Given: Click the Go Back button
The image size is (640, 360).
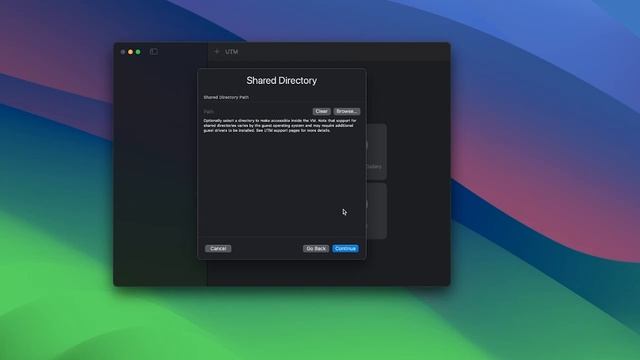Looking at the screenshot, I should click(316, 249).
